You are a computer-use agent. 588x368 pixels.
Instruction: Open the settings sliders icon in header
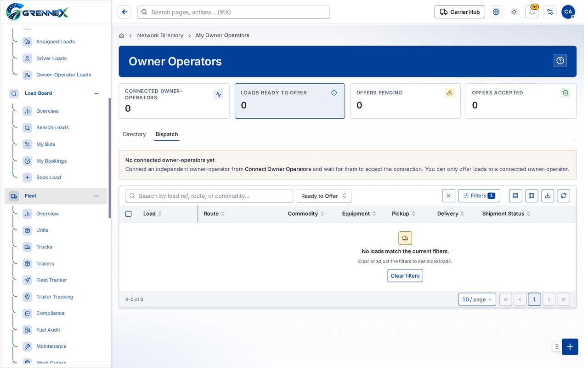click(550, 12)
